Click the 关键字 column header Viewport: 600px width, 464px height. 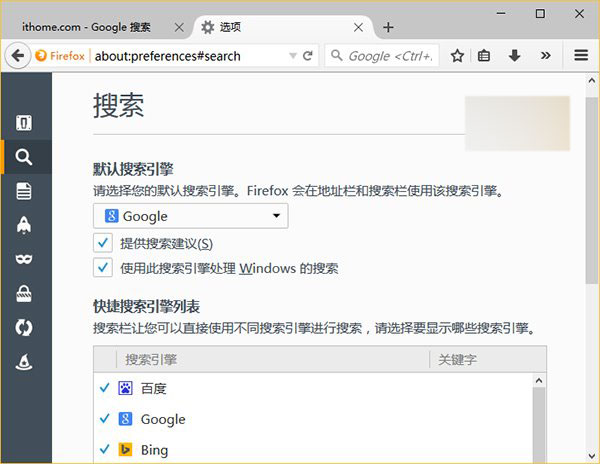tap(488, 360)
